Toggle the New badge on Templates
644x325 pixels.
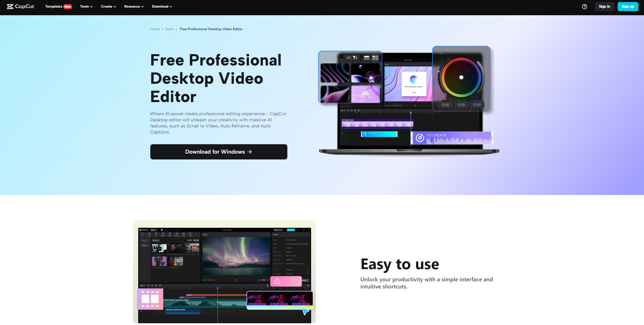click(x=68, y=6)
